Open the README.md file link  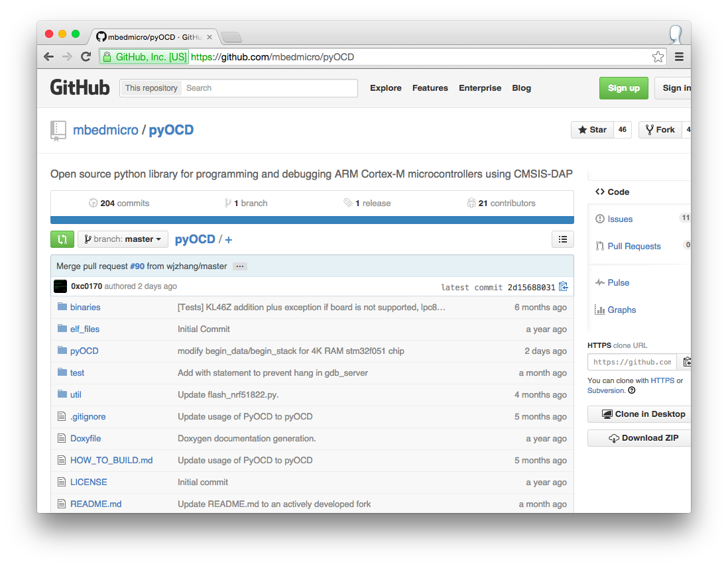(95, 504)
